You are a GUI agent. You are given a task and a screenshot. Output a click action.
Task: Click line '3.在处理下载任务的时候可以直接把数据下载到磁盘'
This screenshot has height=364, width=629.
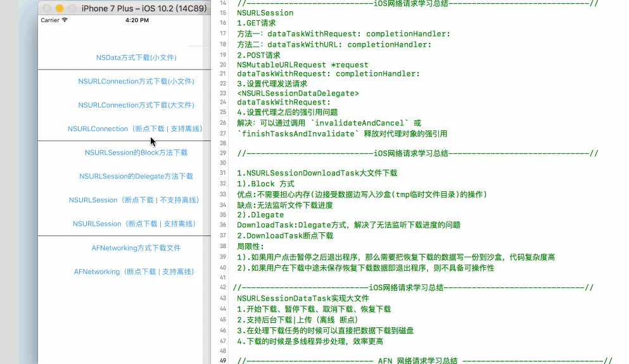coord(326,331)
